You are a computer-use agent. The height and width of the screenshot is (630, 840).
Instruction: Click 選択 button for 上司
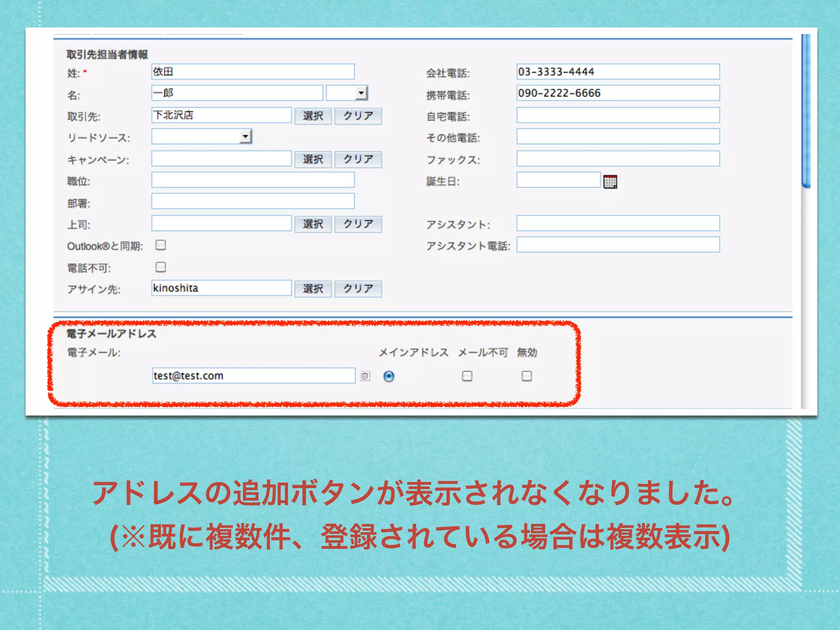coord(313,224)
